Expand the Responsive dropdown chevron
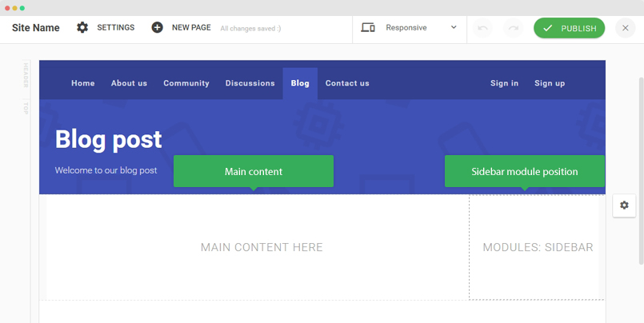The image size is (644, 323). (454, 28)
